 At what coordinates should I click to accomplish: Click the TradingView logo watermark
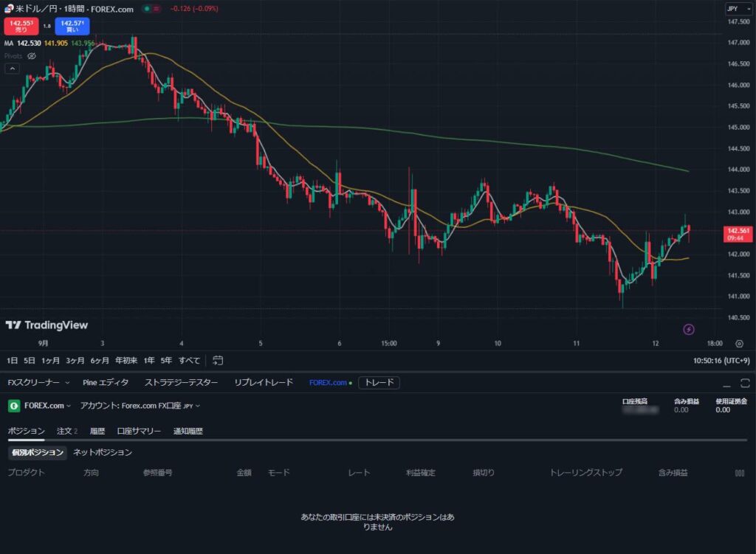click(48, 325)
